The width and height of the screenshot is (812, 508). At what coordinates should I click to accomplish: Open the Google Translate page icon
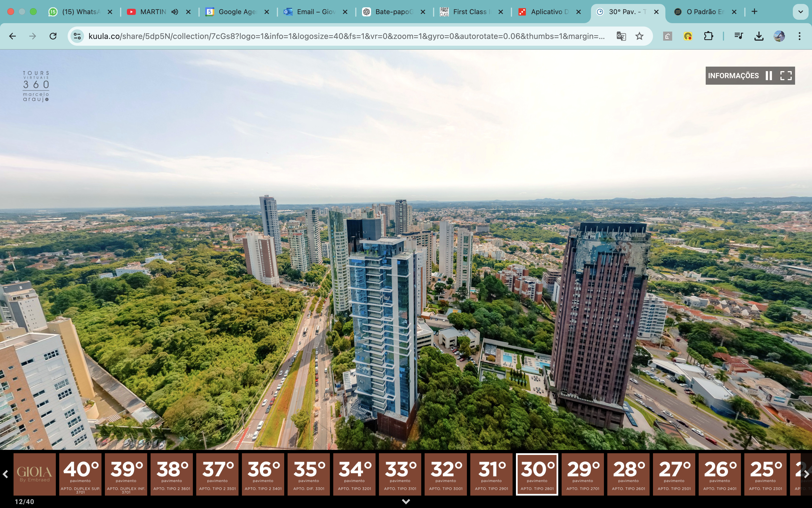pyautogui.click(x=621, y=36)
